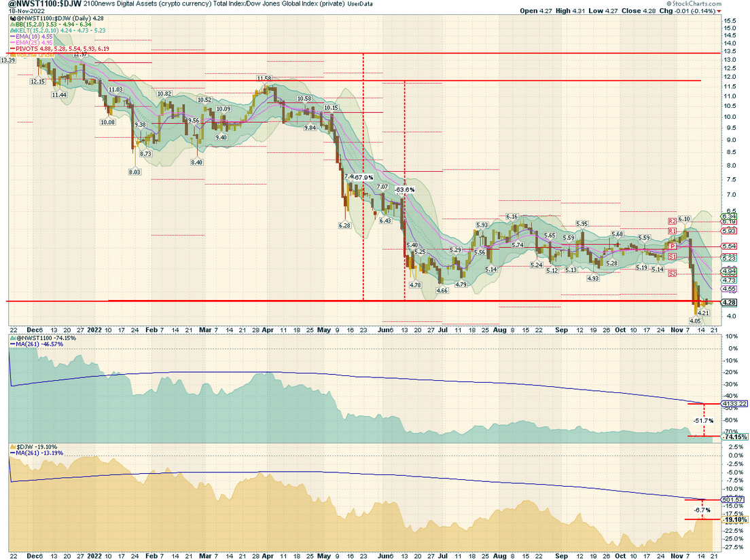Click the 4.28 current price tag
This screenshot has width=750, height=560.
pyautogui.click(x=729, y=303)
